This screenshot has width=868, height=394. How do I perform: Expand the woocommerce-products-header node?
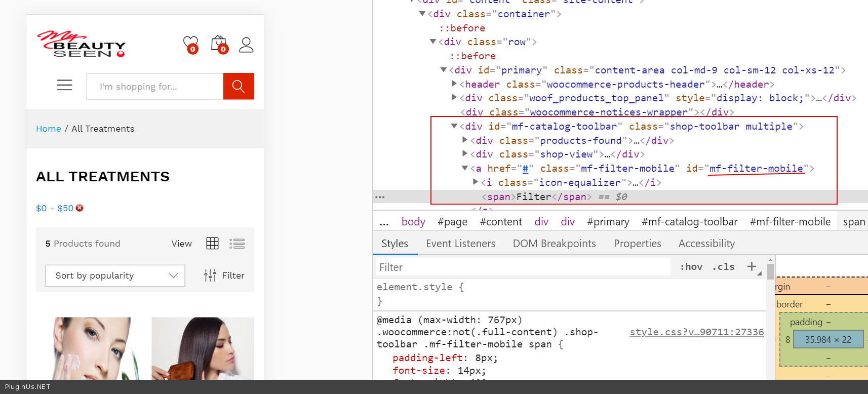454,84
